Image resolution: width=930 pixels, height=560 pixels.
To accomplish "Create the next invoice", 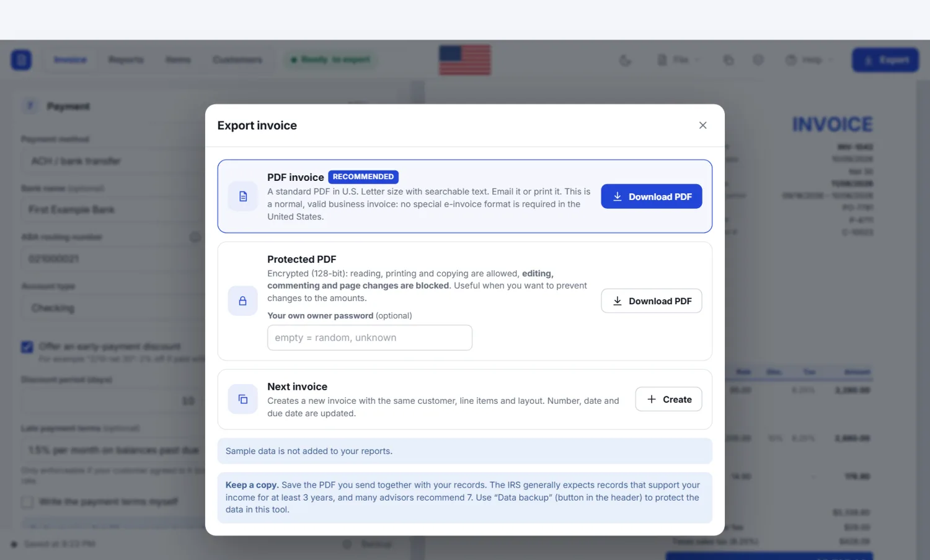I will click(668, 400).
